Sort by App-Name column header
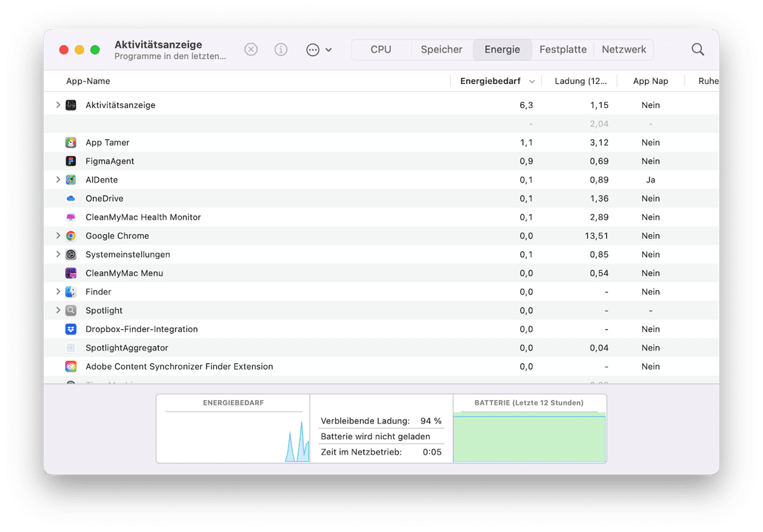 click(88, 81)
